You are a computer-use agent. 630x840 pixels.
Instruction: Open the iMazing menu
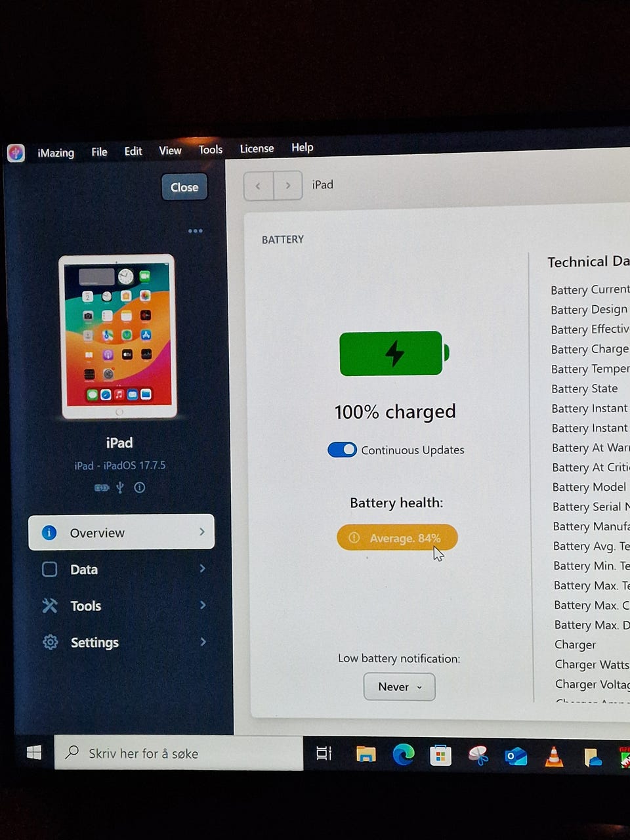point(56,153)
